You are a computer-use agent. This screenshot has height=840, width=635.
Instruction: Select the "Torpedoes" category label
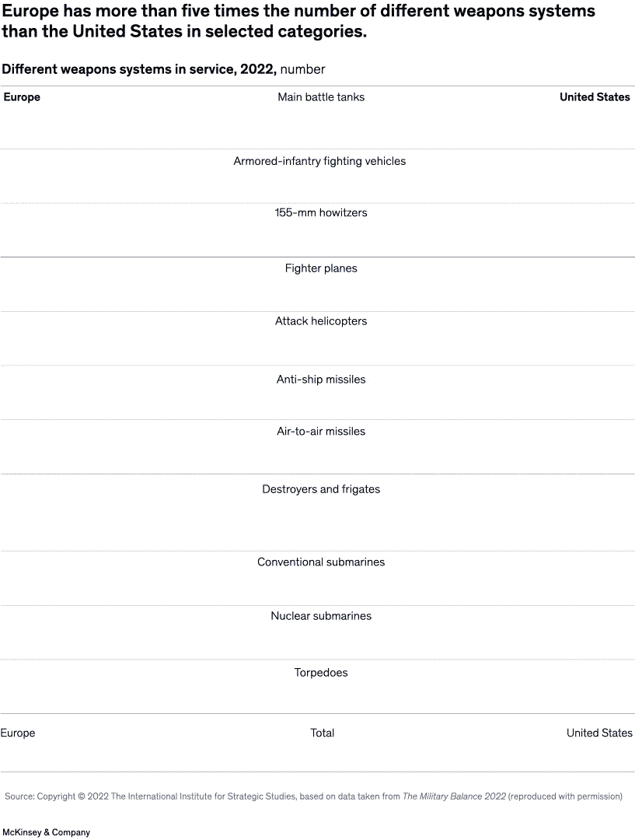coord(321,673)
